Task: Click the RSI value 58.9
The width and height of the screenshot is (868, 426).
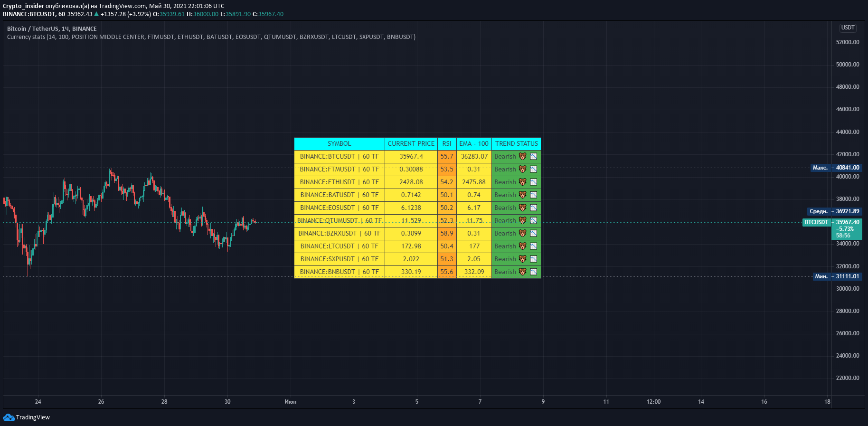Action: click(x=447, y=233)
